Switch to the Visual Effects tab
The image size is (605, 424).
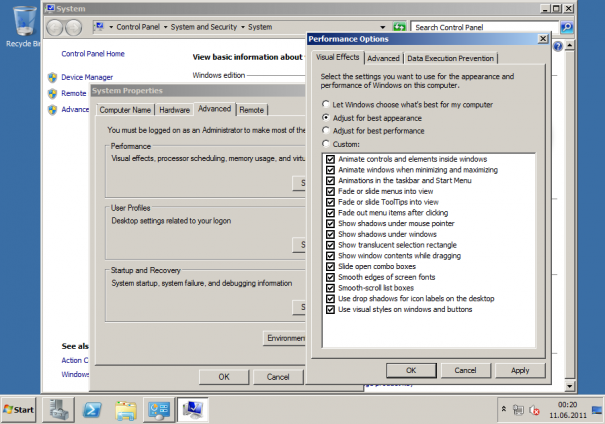coord(338,57)
